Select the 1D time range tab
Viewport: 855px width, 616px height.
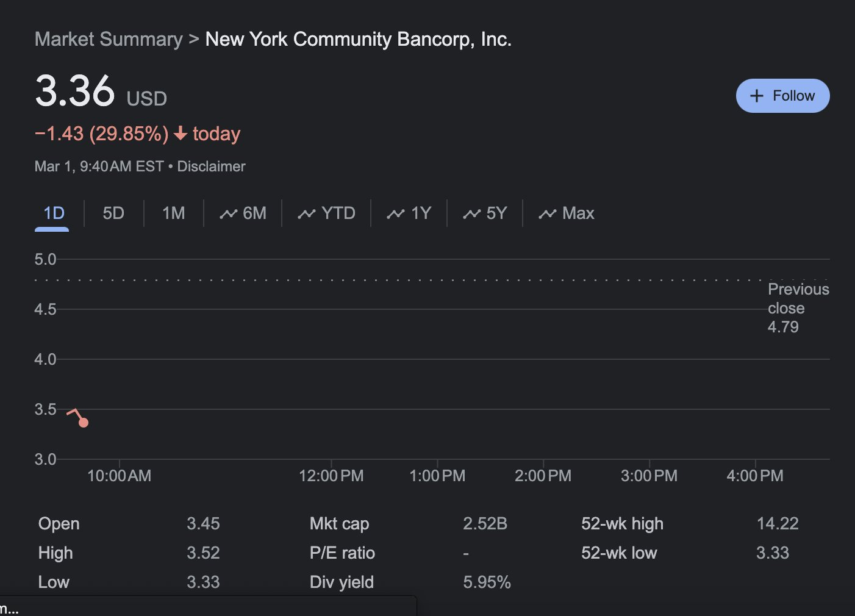pos(54,213)
